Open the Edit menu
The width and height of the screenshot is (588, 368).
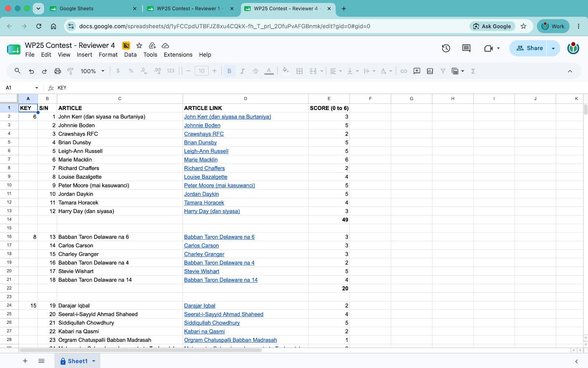tap(46, 54)
